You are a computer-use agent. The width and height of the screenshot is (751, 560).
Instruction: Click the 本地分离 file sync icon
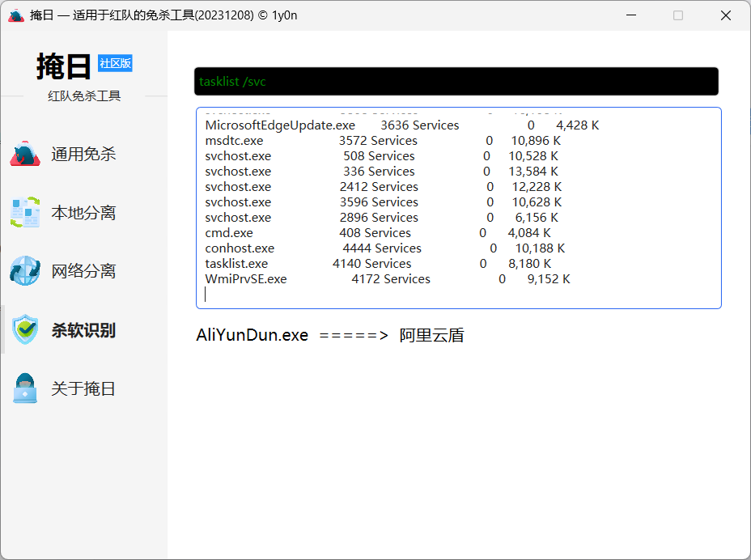click(x=25, y=213)
